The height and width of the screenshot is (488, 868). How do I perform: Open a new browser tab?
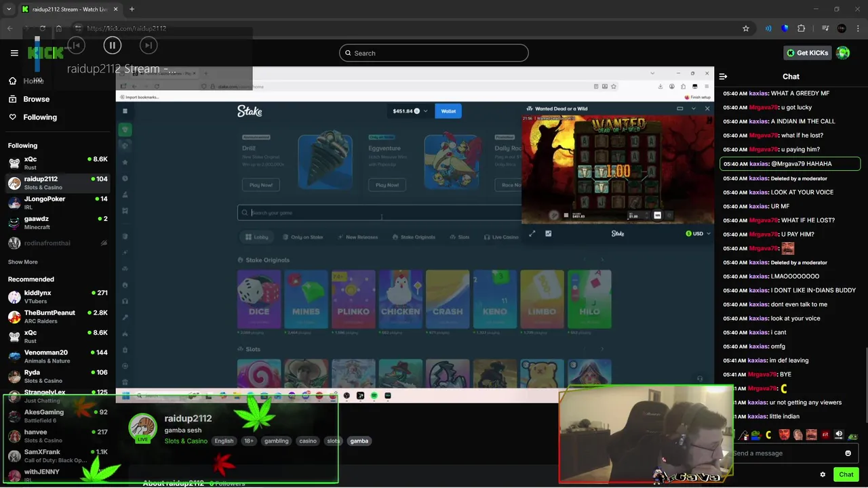click(132, 9)
